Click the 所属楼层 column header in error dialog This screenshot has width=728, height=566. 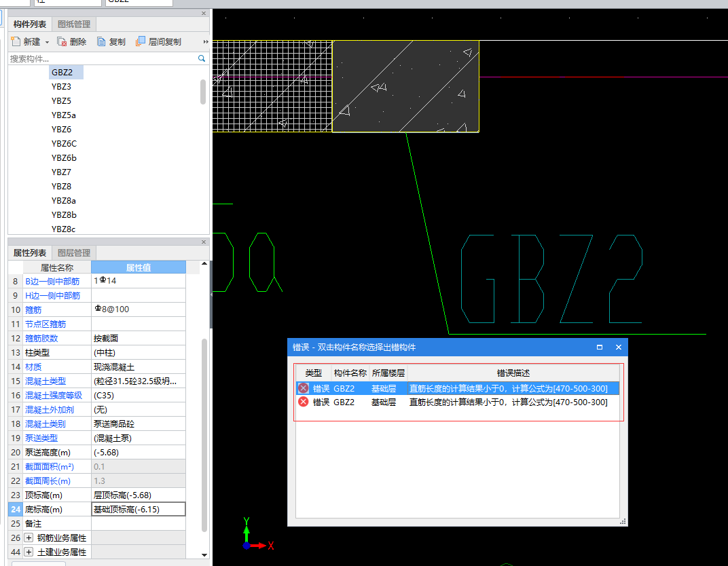(x=388, y=373)
